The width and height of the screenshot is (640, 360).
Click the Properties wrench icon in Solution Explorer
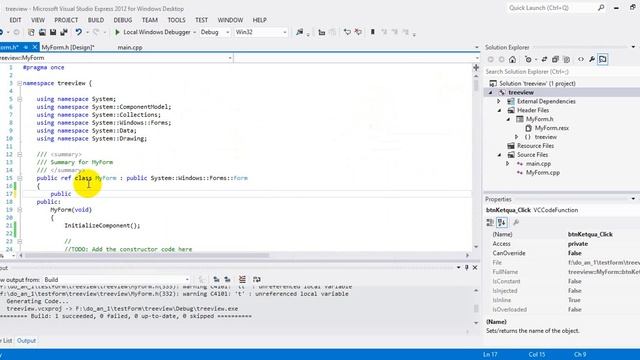tap(592, 60)
